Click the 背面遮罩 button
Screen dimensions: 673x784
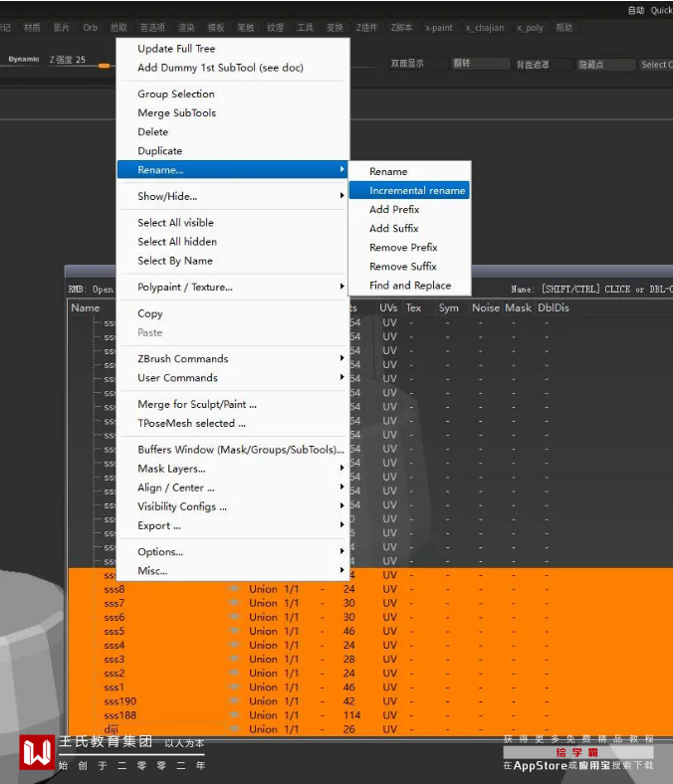click(x=542, y=65)
